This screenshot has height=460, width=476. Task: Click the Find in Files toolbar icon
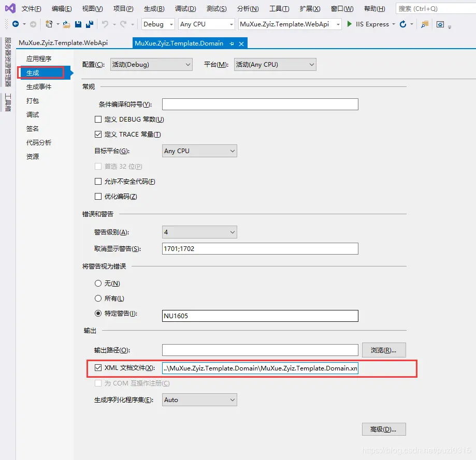(x=425, y=24)
